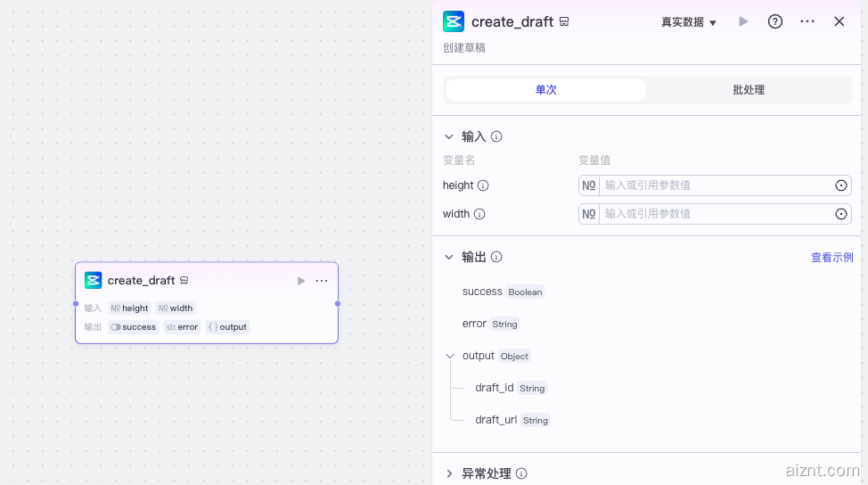Run the canvas node play button
The height and width of the screenshot is (485, 868).
point(301,281)
